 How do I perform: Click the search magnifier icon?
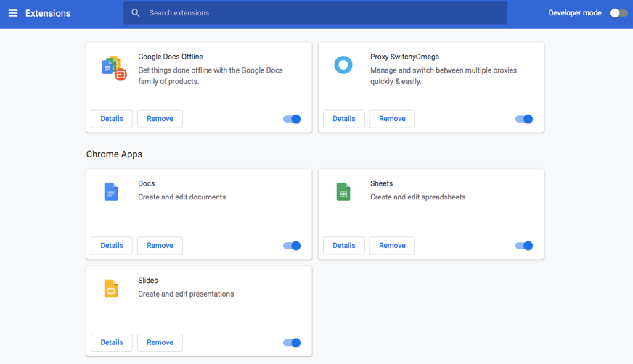coord(136,13)
